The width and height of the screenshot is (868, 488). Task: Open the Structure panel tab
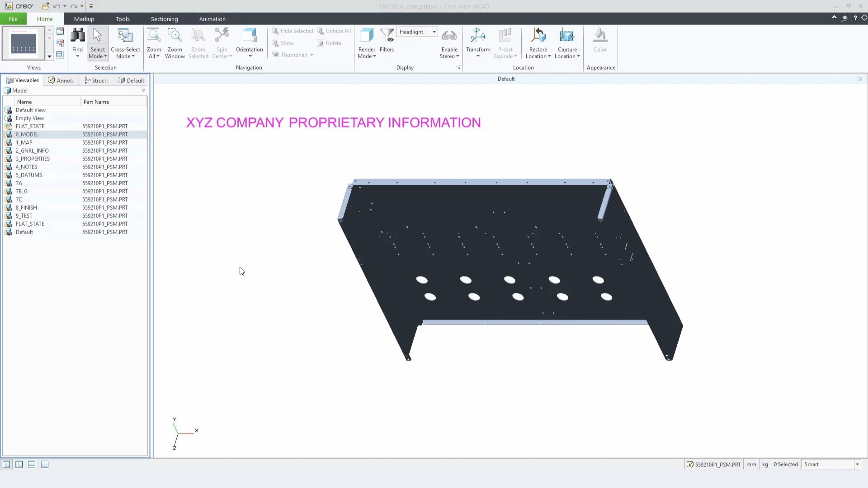pos(97,80)
